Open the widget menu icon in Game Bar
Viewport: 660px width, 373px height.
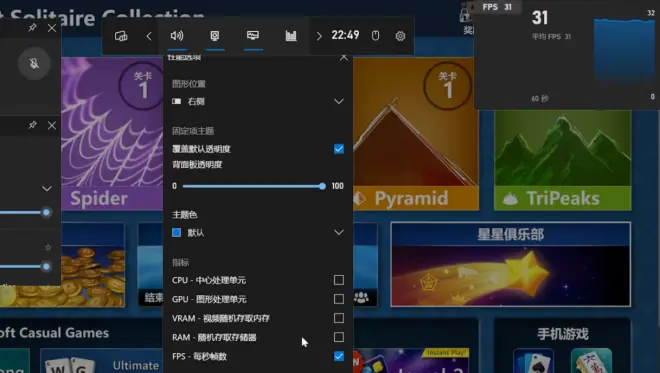121,36
